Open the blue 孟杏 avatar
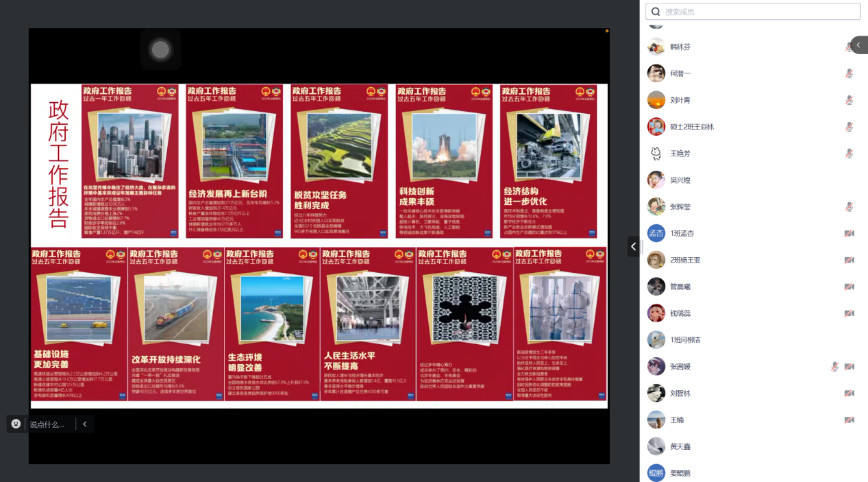The height and width of the screenshot is (482, 868). click(656, 233)
